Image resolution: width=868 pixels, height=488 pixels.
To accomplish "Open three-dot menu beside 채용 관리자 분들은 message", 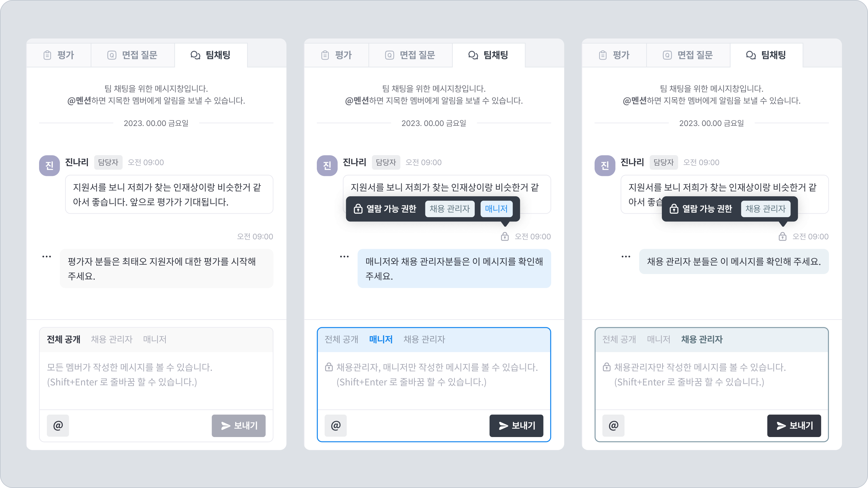I will (626, 257).
